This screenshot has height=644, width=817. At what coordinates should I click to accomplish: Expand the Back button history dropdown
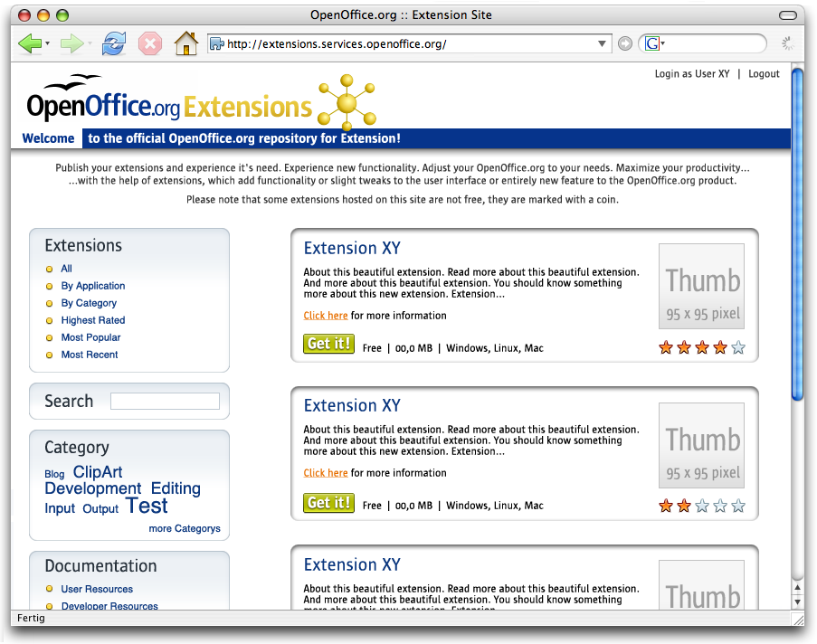47,44
